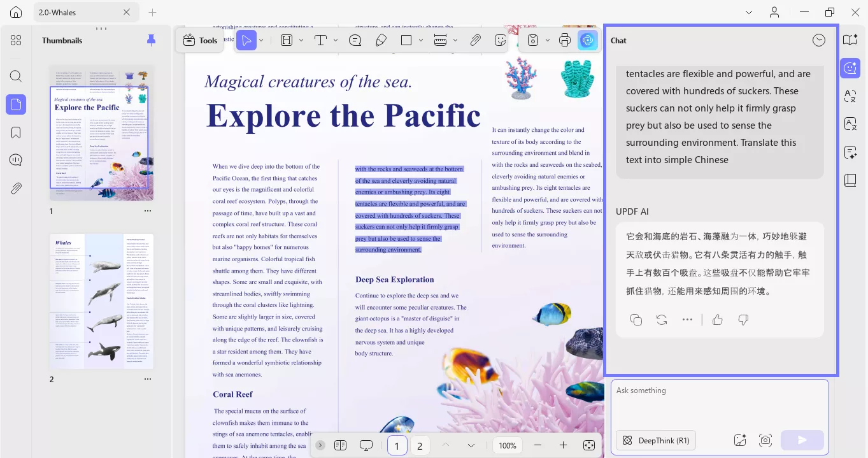Expand the Text tool dropdown arrow
Image resolution: width=868 pixels, height=458 pixels.
(x=336, y=40)
